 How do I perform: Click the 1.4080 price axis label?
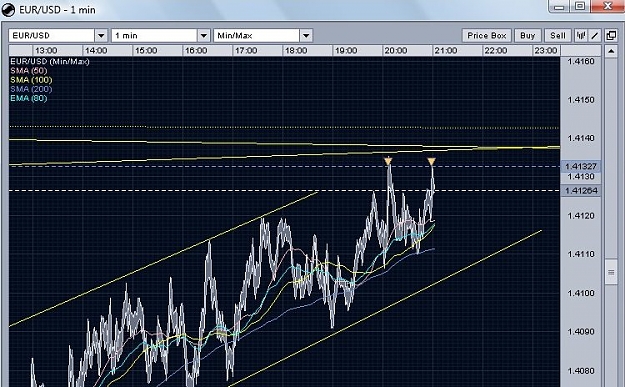click(x=581, y=371)
